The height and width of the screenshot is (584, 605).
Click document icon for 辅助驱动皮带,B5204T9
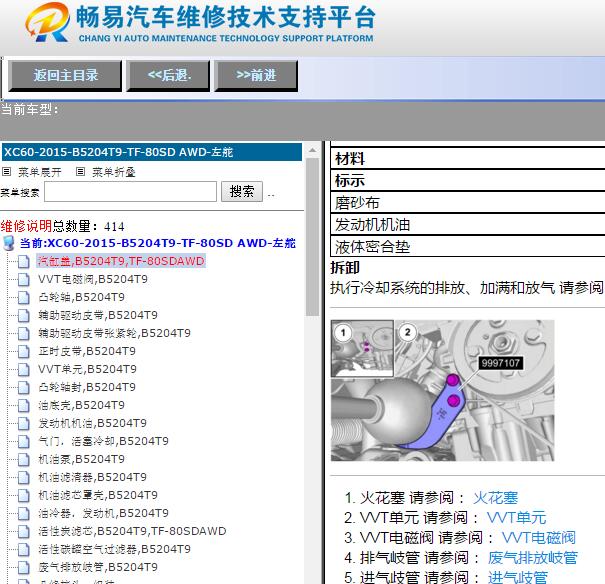[x=24, y=316]
